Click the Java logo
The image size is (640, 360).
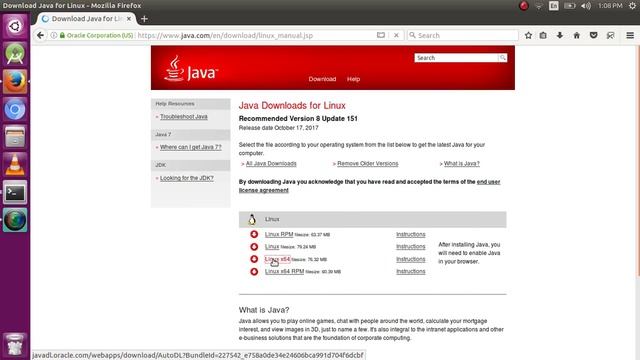pyautogui.click(x=191, y=69)
